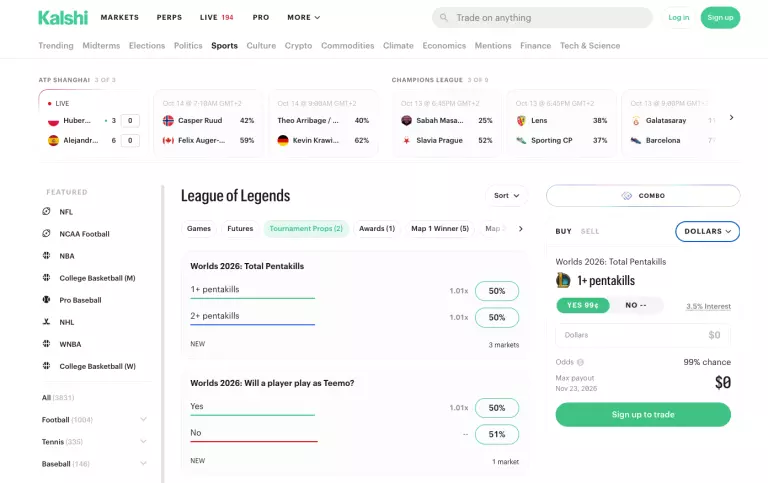The height and width of the screenshot is (483, 768).
Task: Click the Odds info icon
Action: click(x=580, y=362)
